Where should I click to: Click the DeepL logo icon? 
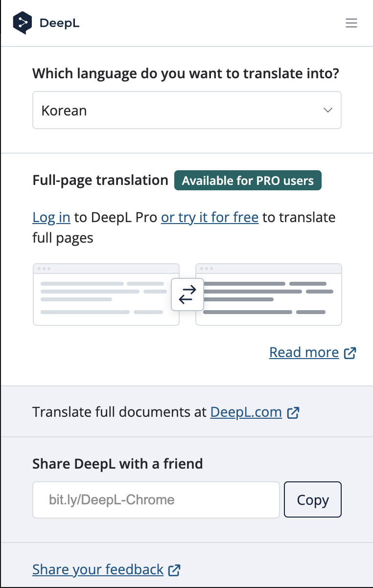pos(22,23)
